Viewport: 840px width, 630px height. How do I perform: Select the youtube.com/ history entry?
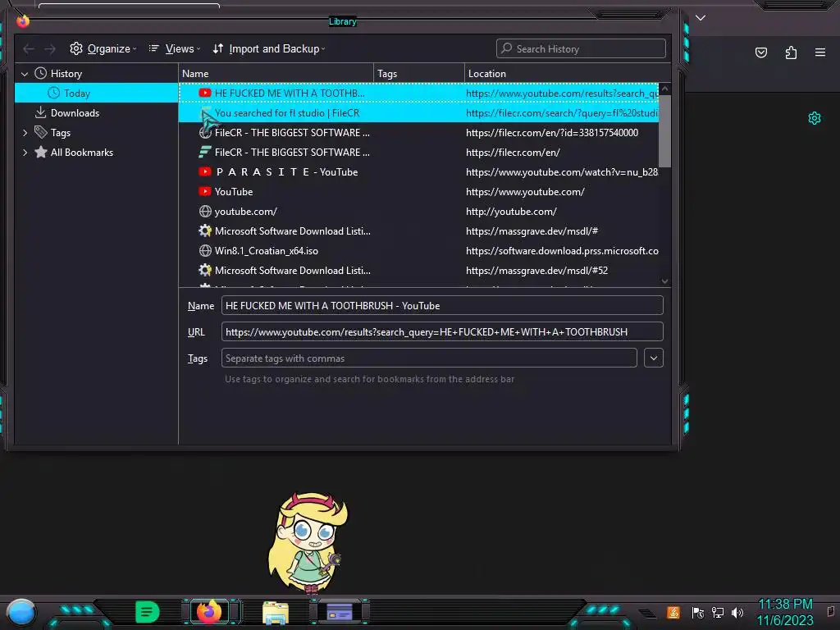tap(418, 212)
